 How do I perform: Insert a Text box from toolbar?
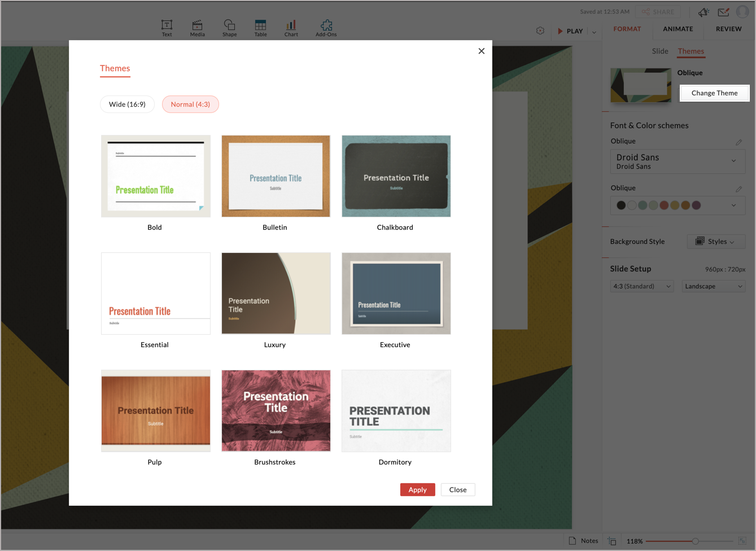point(167,28)
